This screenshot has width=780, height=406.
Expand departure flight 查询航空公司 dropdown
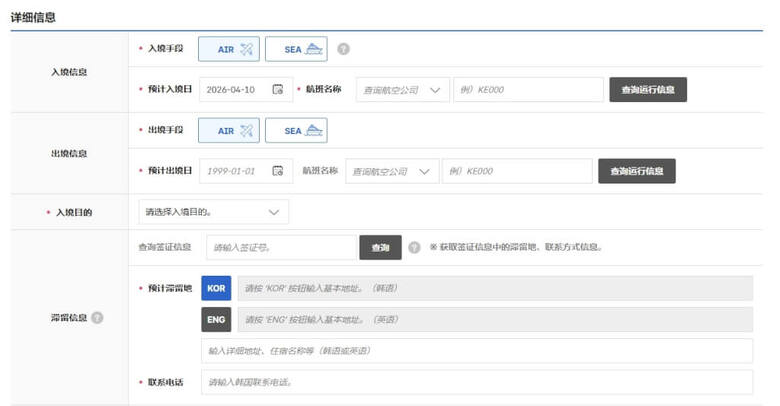[392, 171]
